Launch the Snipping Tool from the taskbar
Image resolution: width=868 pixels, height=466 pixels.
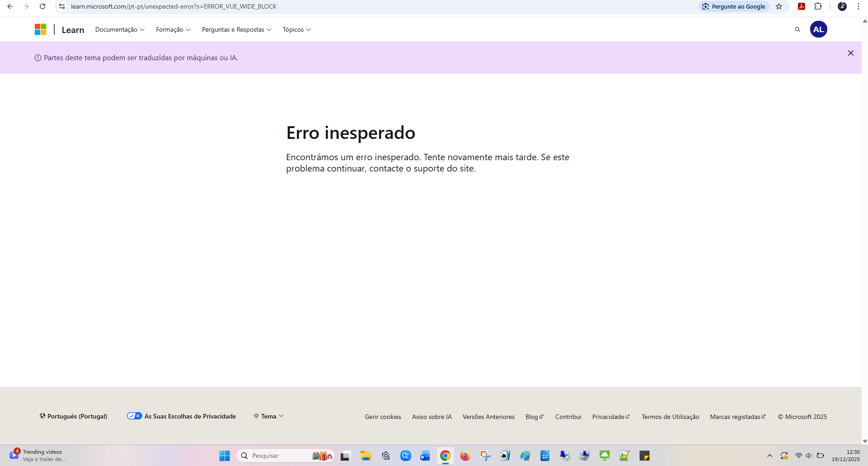coord(485,456)
